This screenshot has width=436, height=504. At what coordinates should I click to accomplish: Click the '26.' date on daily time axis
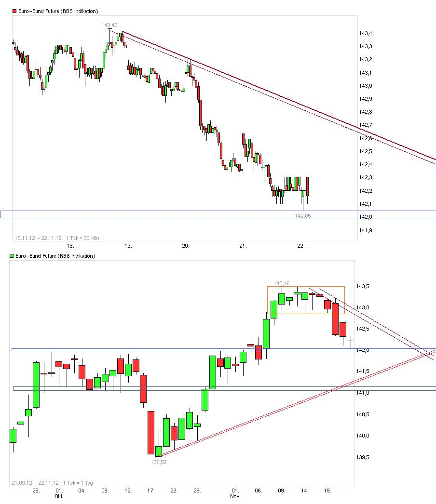pyautogui.click(x=36, y=491)
